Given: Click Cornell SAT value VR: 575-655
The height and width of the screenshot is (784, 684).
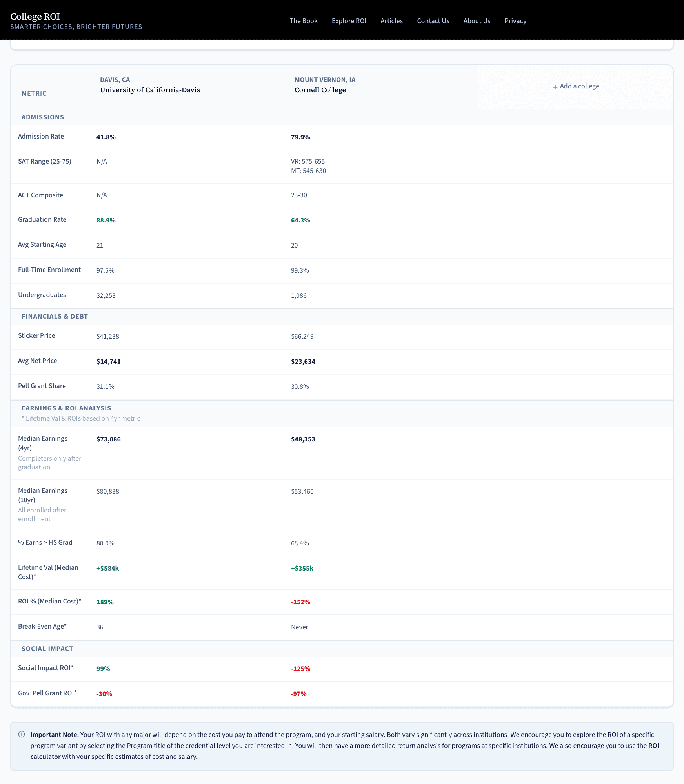Looking at the screenshot, I should (308, 161).
